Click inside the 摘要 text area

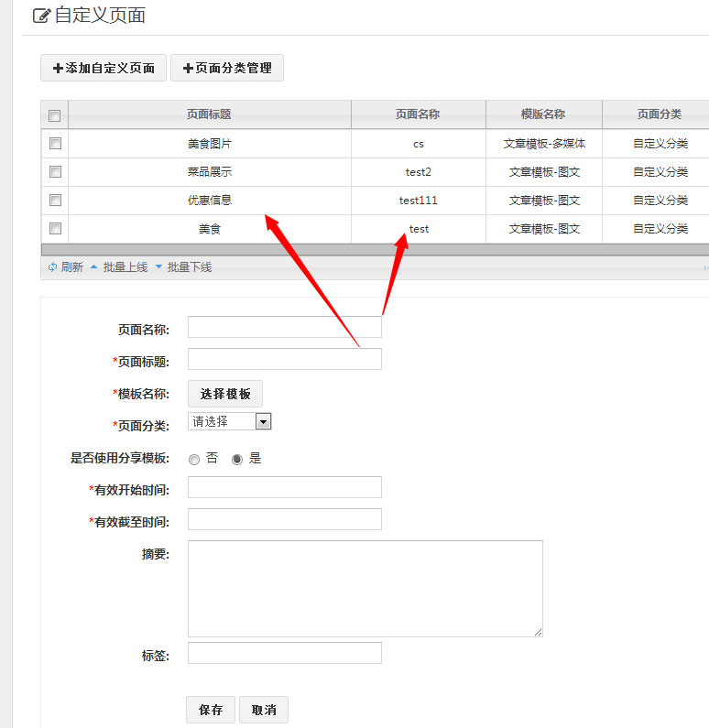pyautogui.click(x=365, y=588)
